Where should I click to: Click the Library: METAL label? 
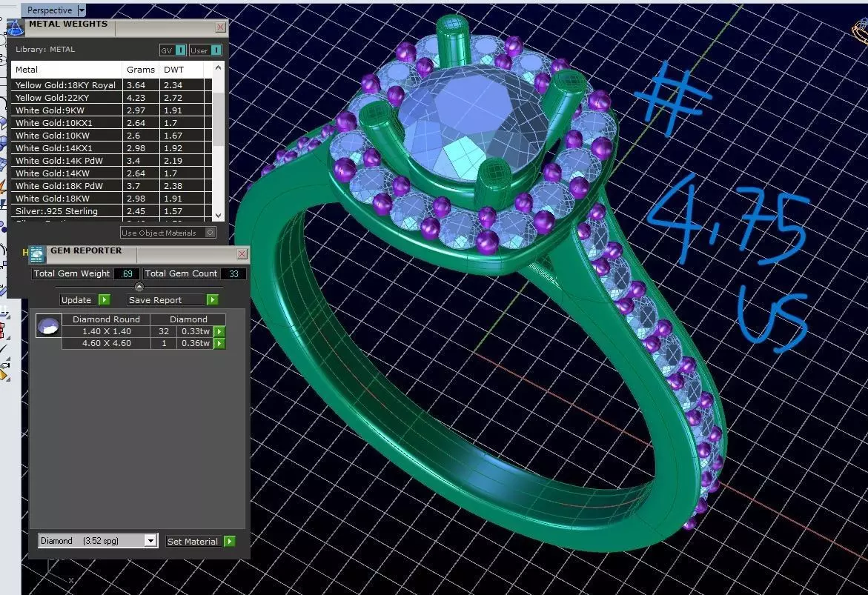(44, 49)
